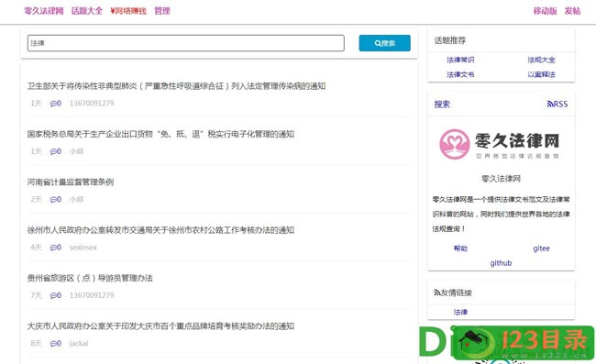
Task: Open the gitee link
Action: [541, 248]
